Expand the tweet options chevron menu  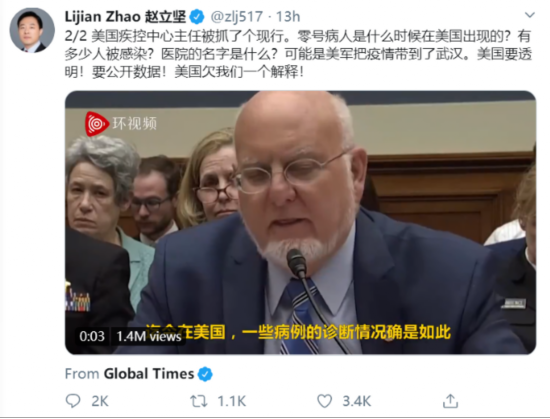530,15
